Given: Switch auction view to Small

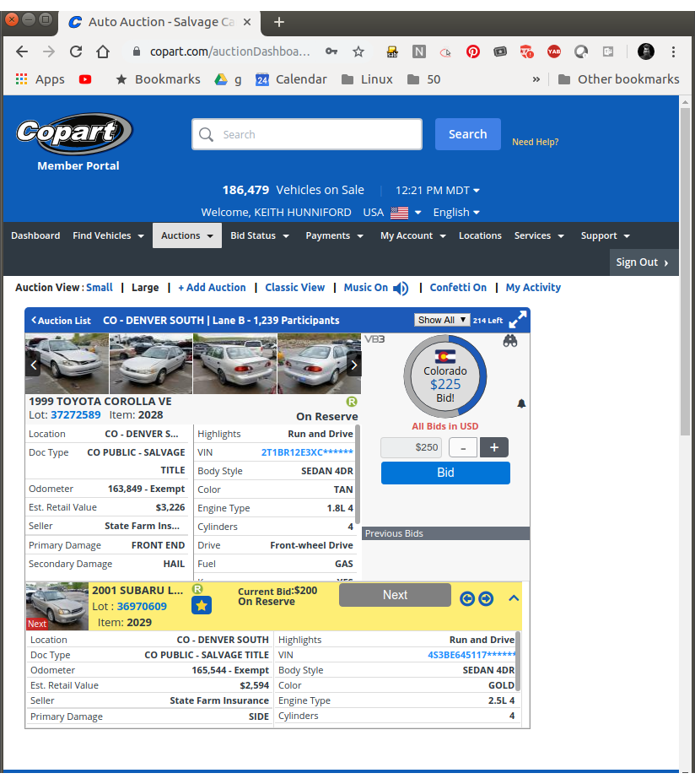Looking at the screenshot, I should 100,288.
